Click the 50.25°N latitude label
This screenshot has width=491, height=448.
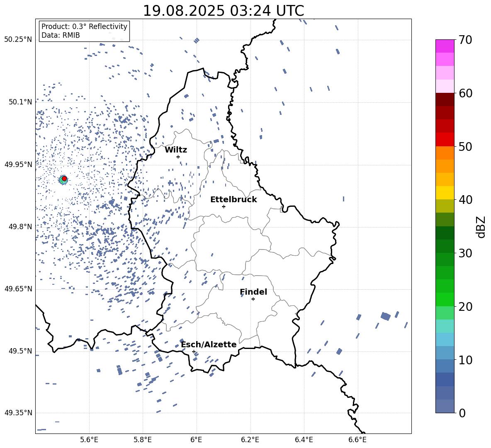[x=18, y=40]
